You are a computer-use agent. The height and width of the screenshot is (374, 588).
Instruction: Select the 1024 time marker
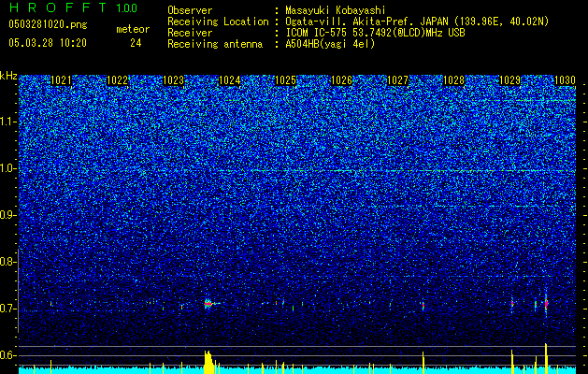(x=229, y=80)
